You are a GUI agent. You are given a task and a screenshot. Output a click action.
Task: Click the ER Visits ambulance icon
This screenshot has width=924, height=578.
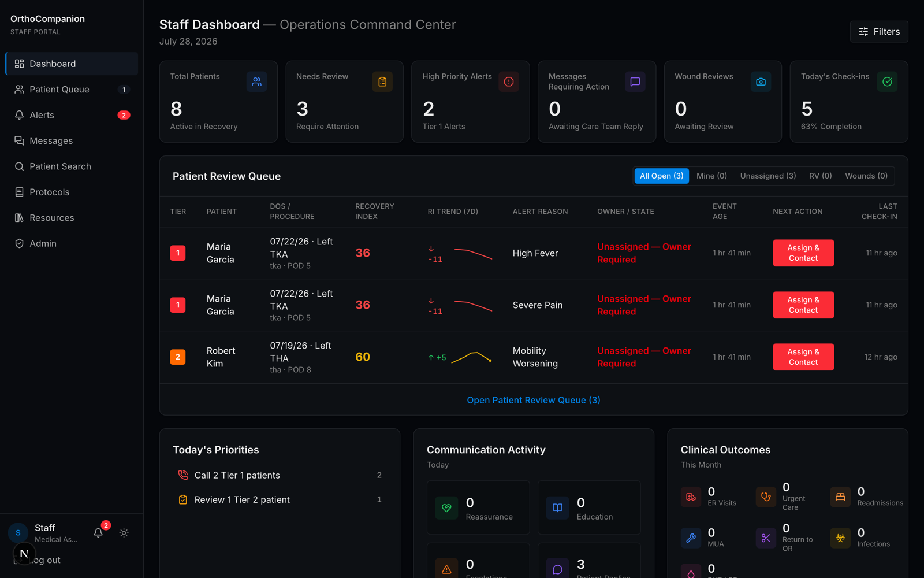691,497
